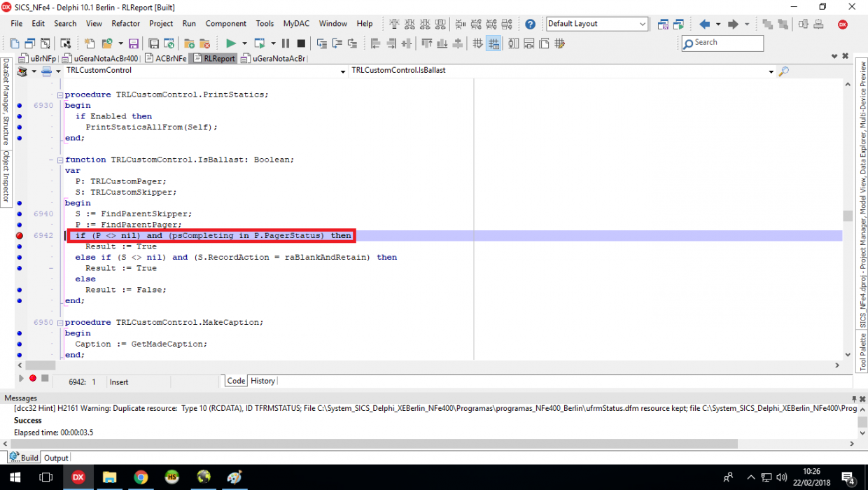Click the purple Save floppy icon
868x490 pixels.
133,43
